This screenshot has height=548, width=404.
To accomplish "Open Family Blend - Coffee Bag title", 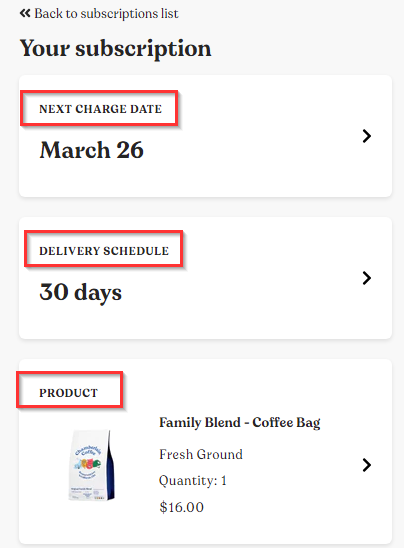I will (x=240, y=423).
